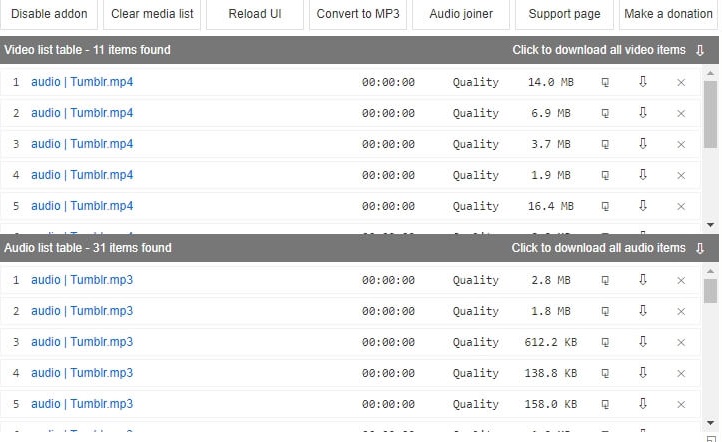This screenshot has height=442, width=722.
Task: Open the Convert to MP3 tool
Action: click(x=358, y=14)
